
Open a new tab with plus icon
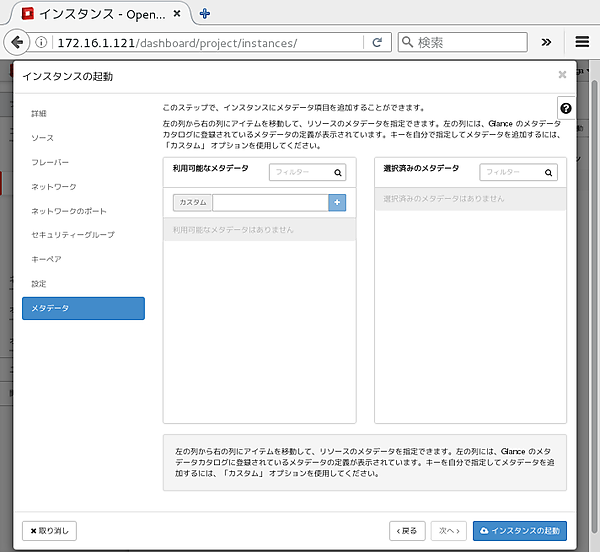tap(205, 14)
